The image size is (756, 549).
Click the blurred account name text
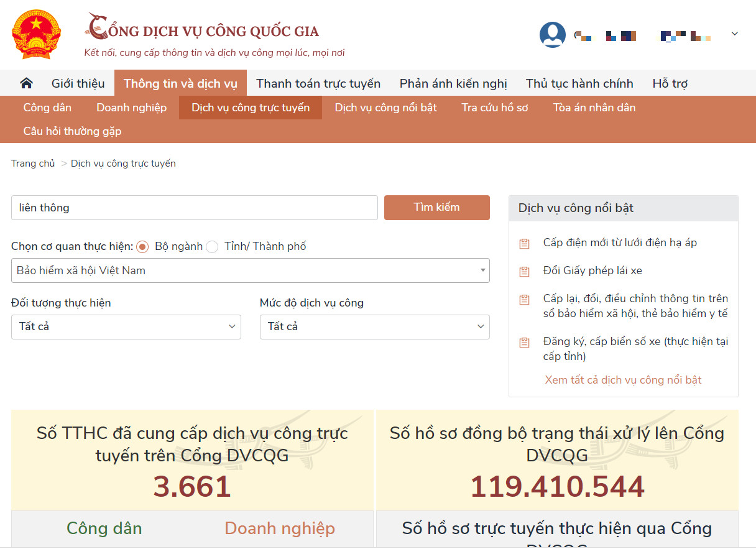pos(642,36)
